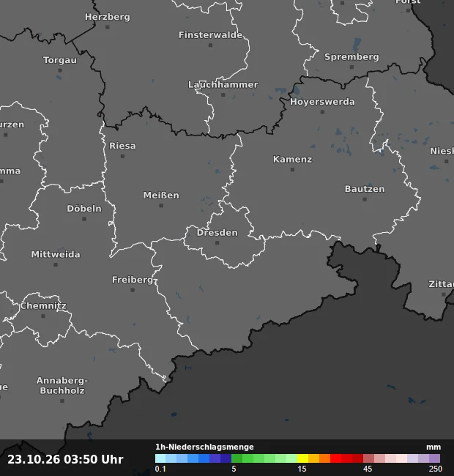Select the Lauchhammer map label
This screenshot has height=476, width=454.
pos(223,84)
